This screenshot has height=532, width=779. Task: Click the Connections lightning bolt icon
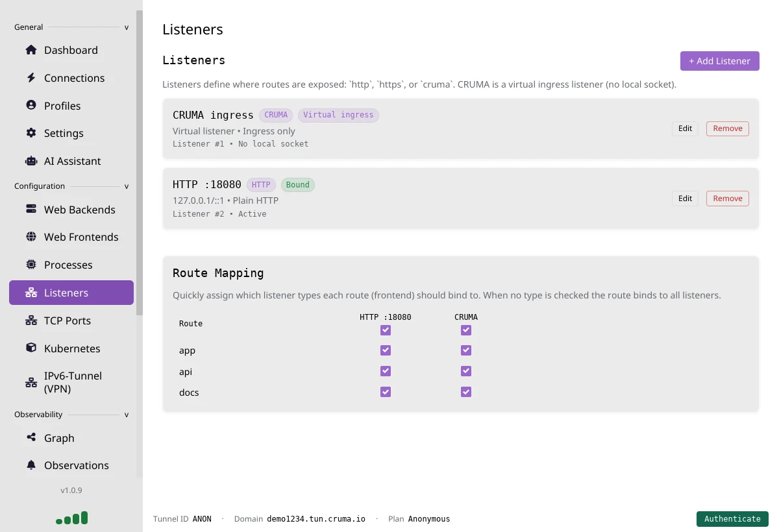[31, 78]
